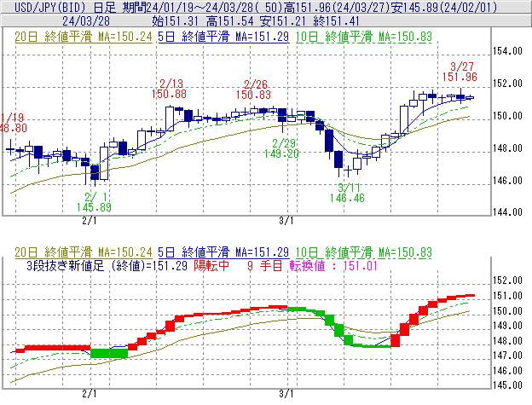Click the 144.00 axis label on upper chart
This screenshot has height=405, width=532.
point(507,212)
